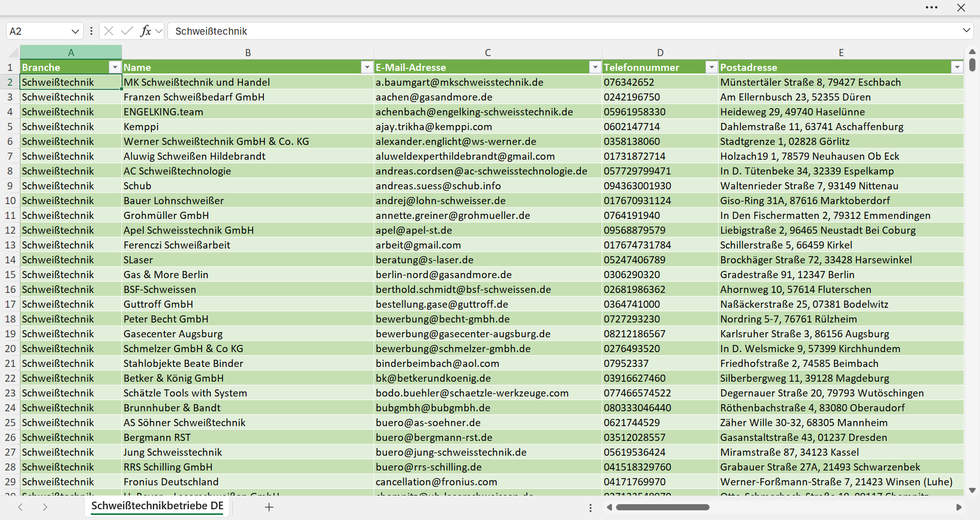The image size is (980, 520).
Task: Add a new sheet with plus icon
Action: 269,507
